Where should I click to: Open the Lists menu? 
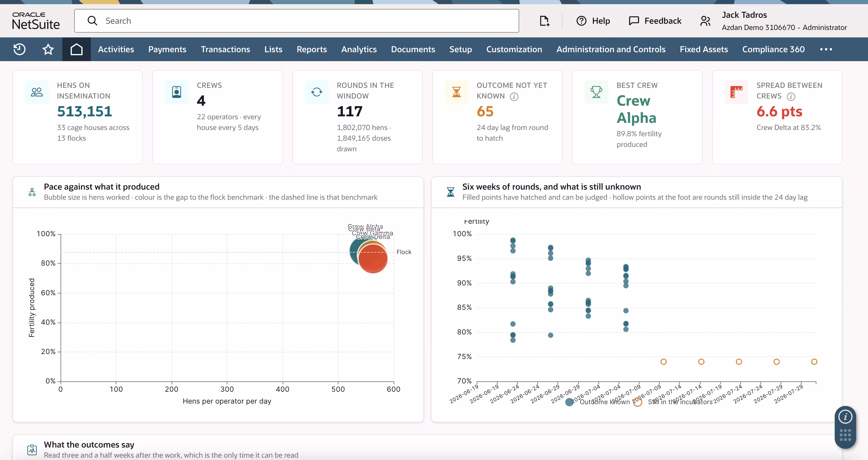pos(273,49)
